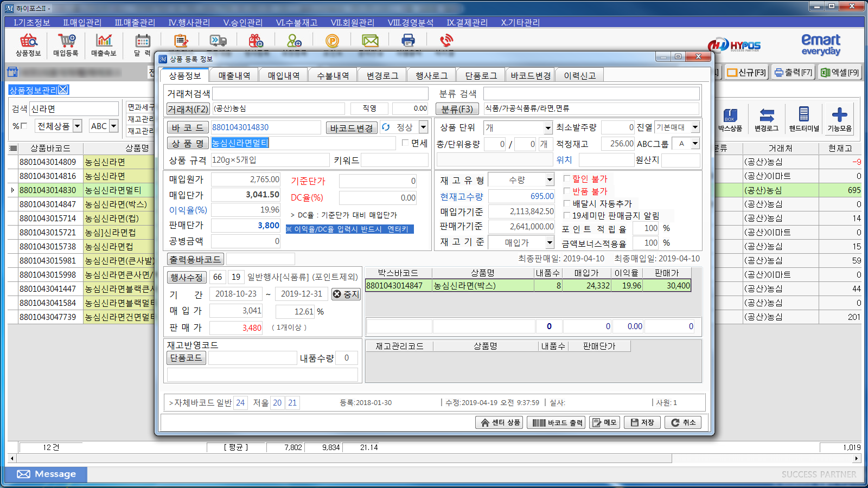This screenshot has width=868, height=488.
Task: Click 출력[F7] print button in main window
Action: click(x=793, y=72)
